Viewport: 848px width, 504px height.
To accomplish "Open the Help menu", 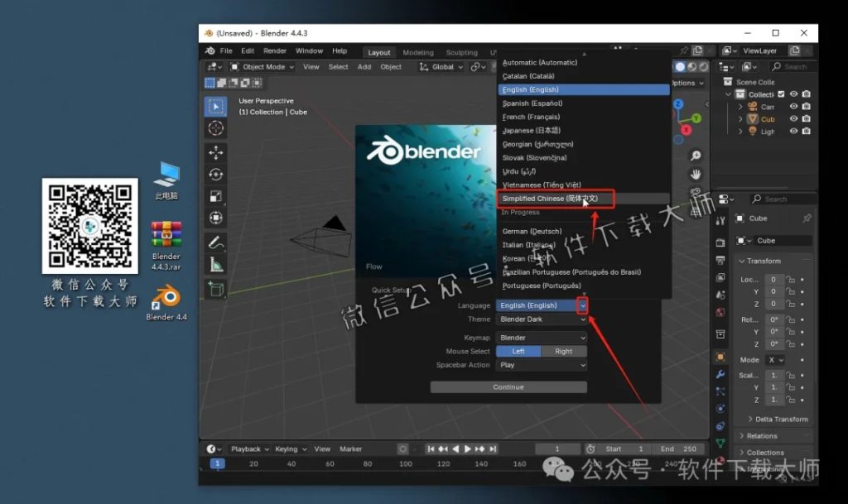I will [340, 50].
